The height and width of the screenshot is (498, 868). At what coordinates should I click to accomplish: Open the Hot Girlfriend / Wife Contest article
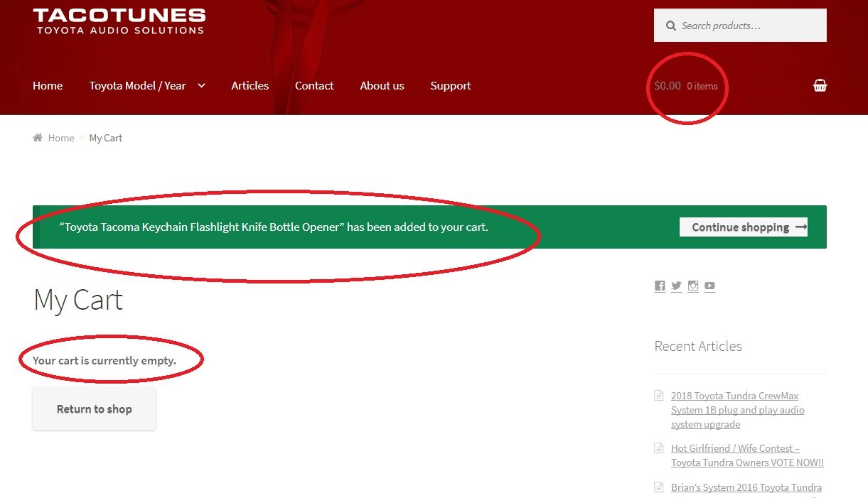click(747, 455)
